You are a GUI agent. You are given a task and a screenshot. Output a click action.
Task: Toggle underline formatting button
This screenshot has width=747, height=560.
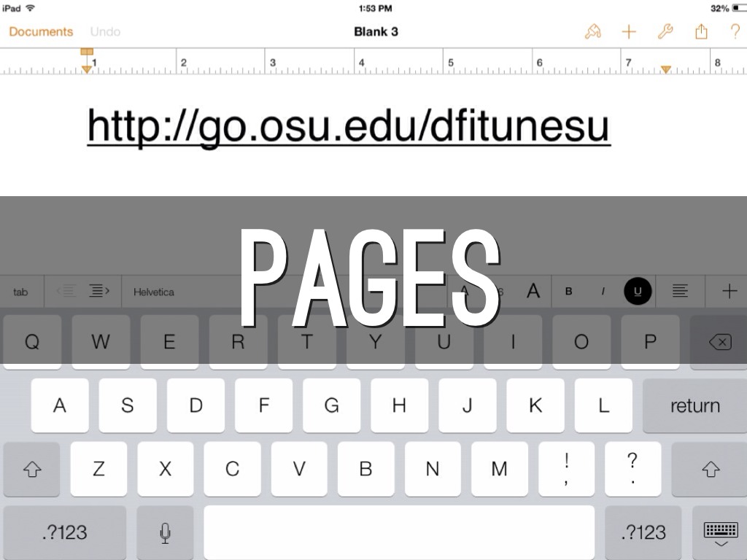(638, 292)
